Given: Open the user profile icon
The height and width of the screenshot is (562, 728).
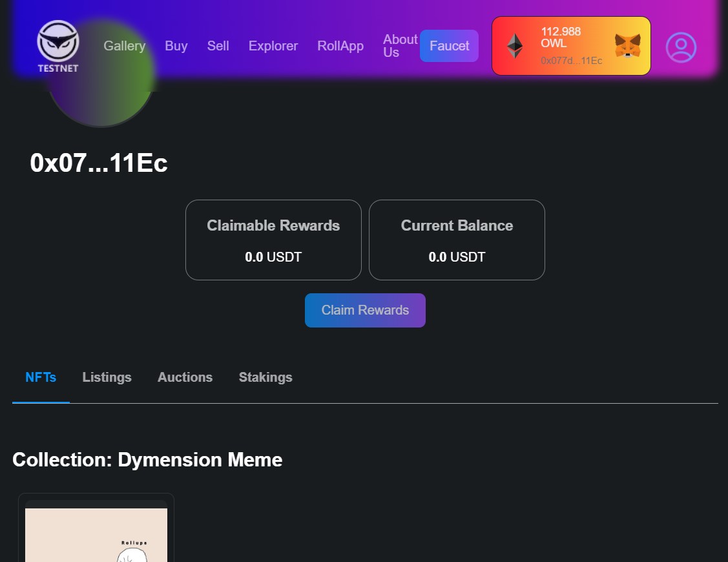Looking at the screenshot, I should [681, 47].
